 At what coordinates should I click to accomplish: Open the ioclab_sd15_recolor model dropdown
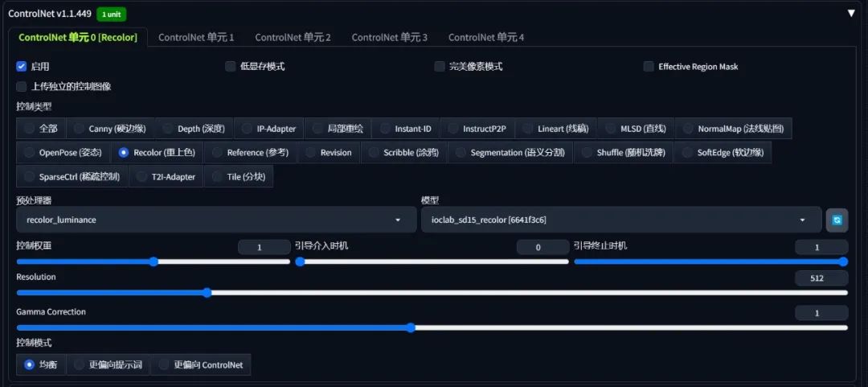[x=621, y=220]
